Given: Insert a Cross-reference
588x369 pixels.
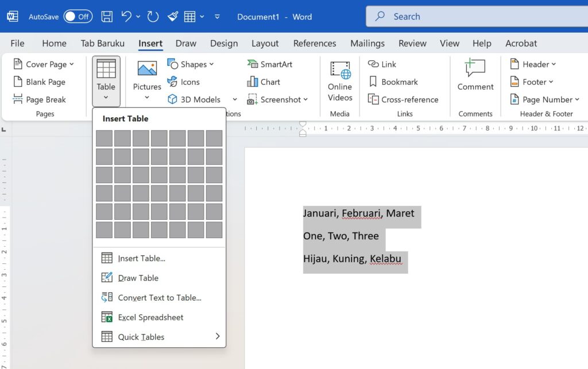Looking at the screenshot, I should tap(404, 99).
